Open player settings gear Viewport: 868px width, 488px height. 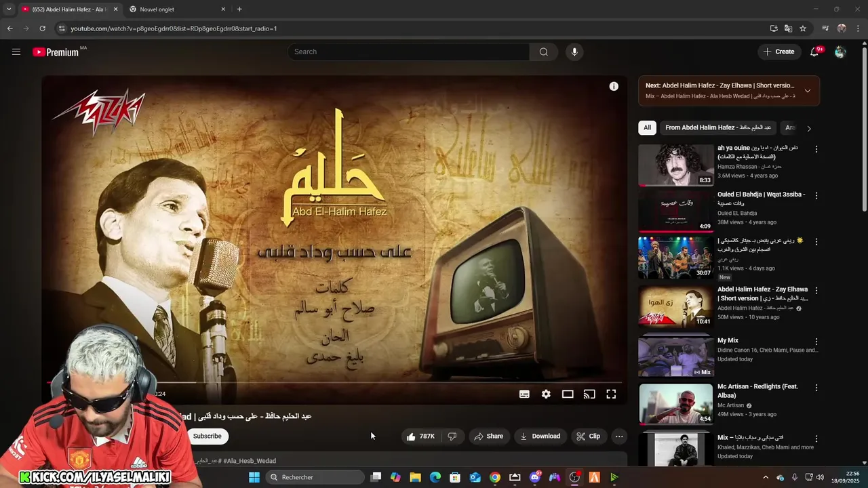tap(546, 394)
